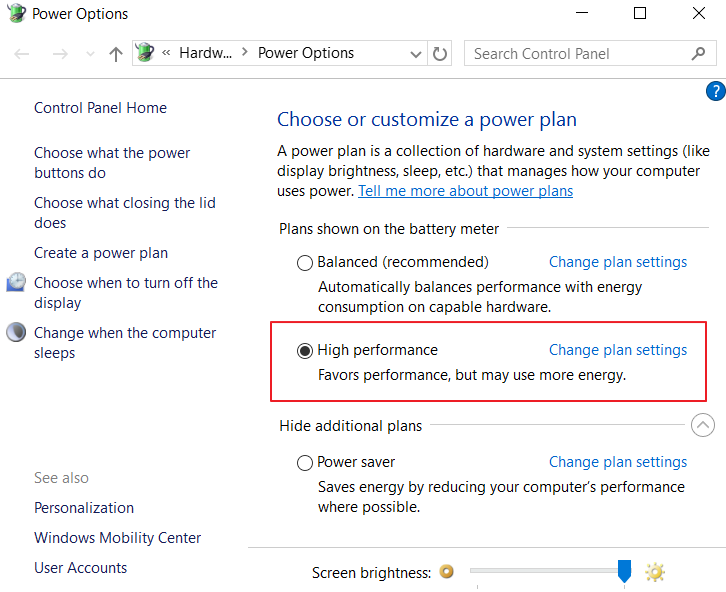Screen dimensions: 726x592
Task: Click the bright sun brightness icon
Action: 655,572
